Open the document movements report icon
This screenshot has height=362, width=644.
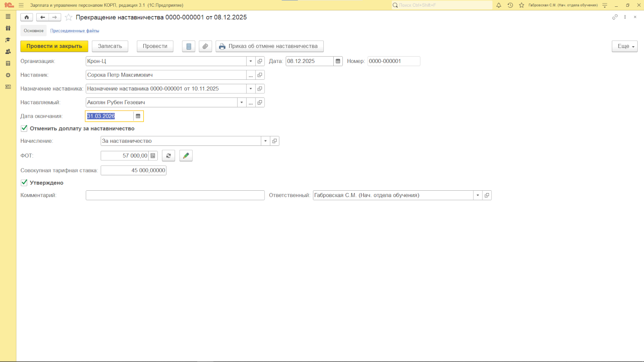click(189, 46)
